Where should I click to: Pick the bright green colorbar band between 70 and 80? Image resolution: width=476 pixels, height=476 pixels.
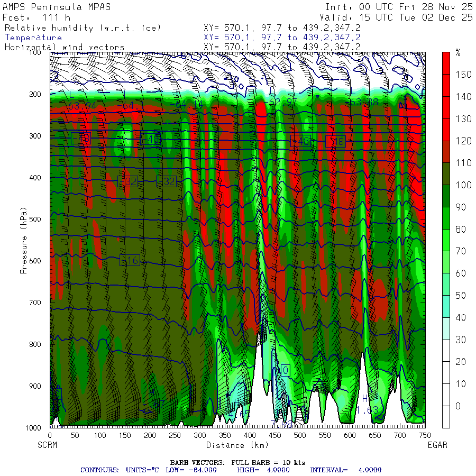[446, 240]
